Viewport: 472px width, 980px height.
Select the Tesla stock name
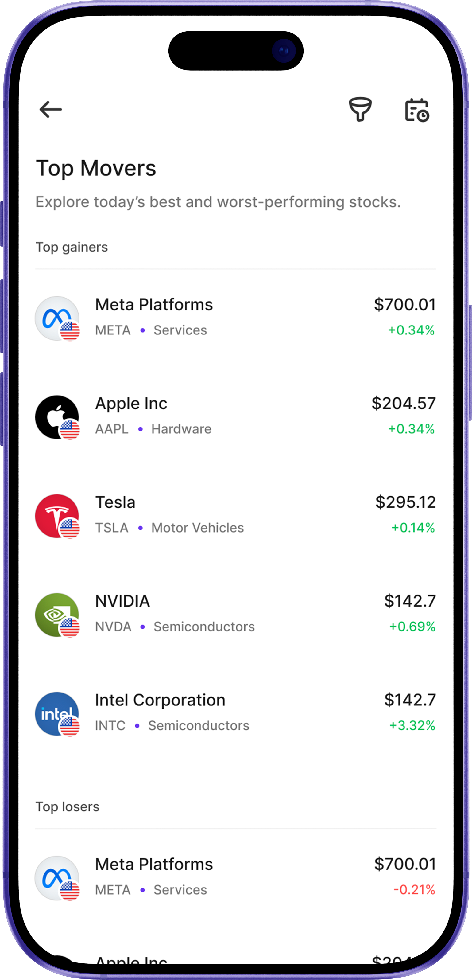[x=115, y=502]
